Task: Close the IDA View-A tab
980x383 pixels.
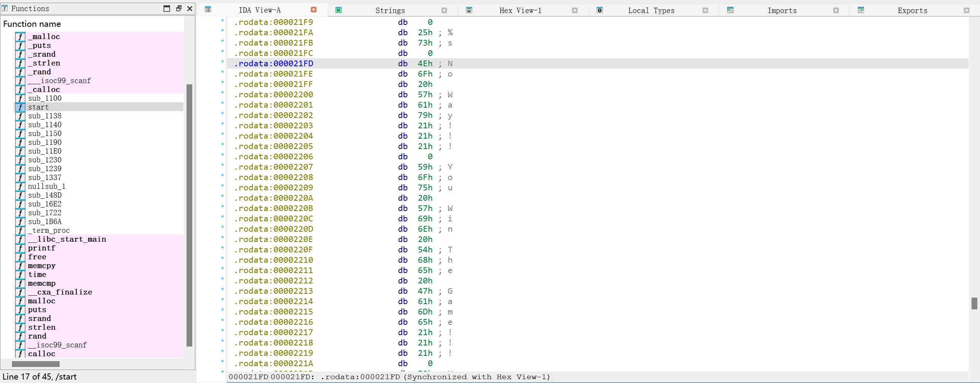Action: pos(314,10)
